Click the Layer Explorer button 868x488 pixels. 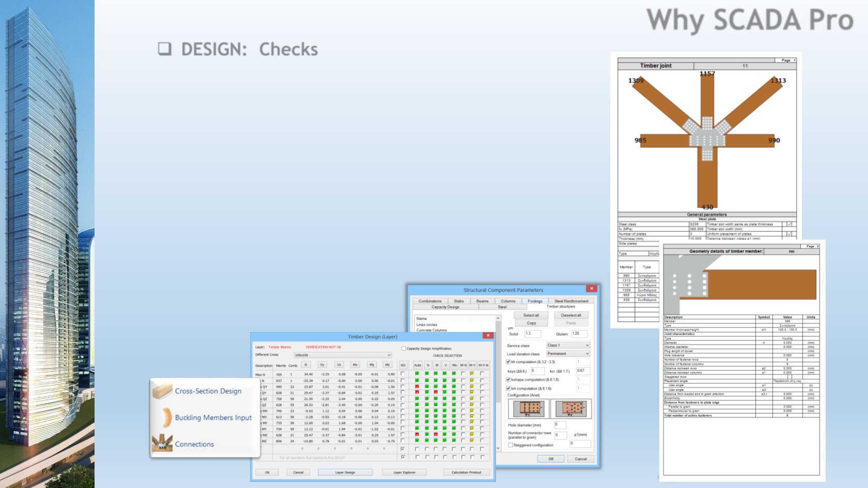coord(404,472)
